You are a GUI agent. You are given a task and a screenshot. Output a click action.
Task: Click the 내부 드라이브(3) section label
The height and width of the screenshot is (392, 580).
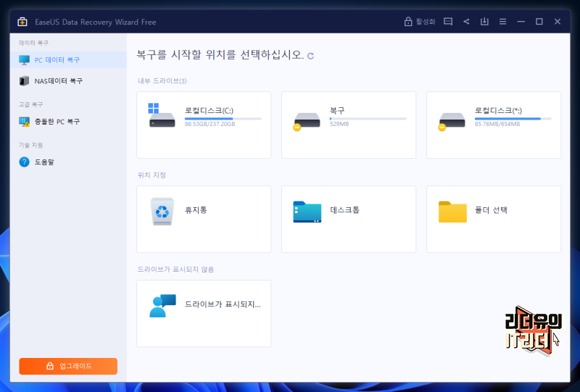tap(162, 81)
